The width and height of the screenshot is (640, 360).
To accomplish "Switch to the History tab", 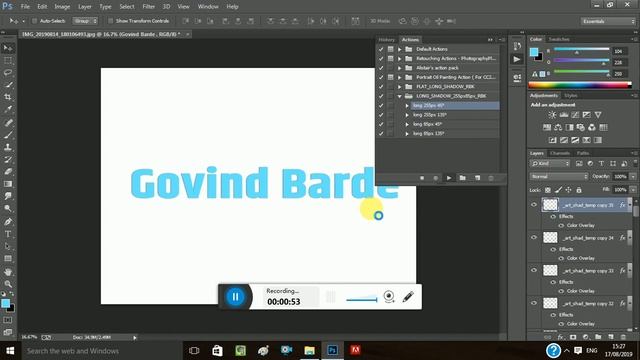I will pos(387,40).
